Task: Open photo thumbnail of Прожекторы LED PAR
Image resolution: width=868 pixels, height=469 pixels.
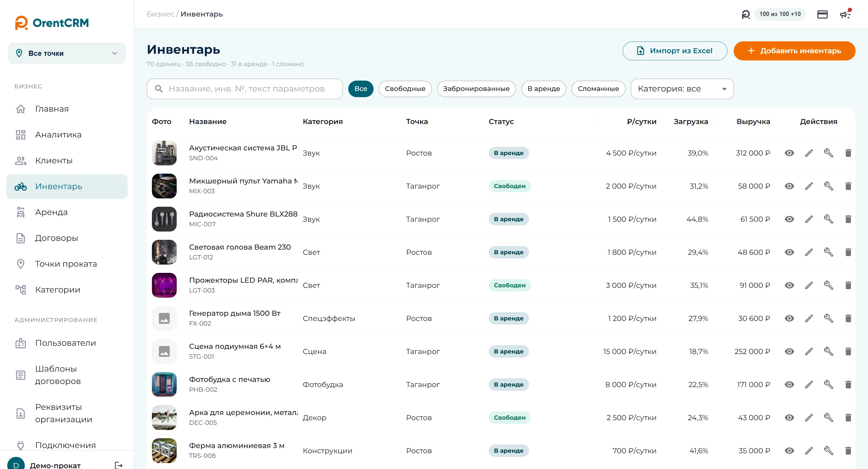Action: click(164, 285)
